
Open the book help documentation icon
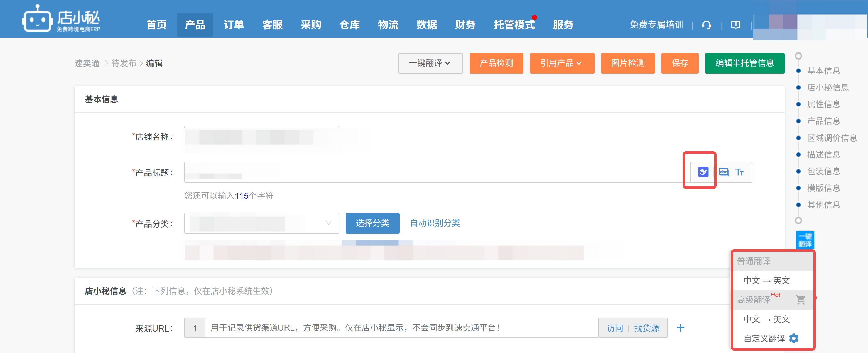(736, 25)
